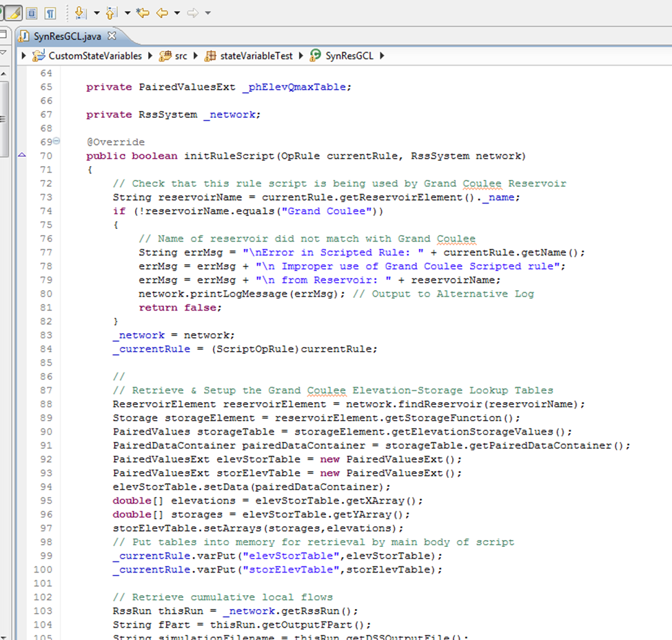Click the Java file icon on SynResGCL.java tab
Image resolution: width=672 pixels, height=640 pixels.
point(24,36)
